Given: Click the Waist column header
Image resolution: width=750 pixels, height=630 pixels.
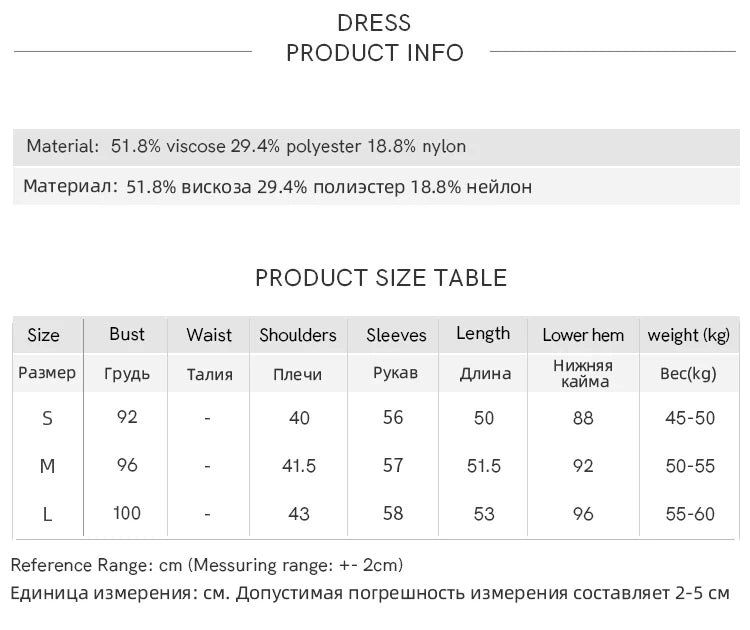Looking at the screenshot, I should 209,335.
